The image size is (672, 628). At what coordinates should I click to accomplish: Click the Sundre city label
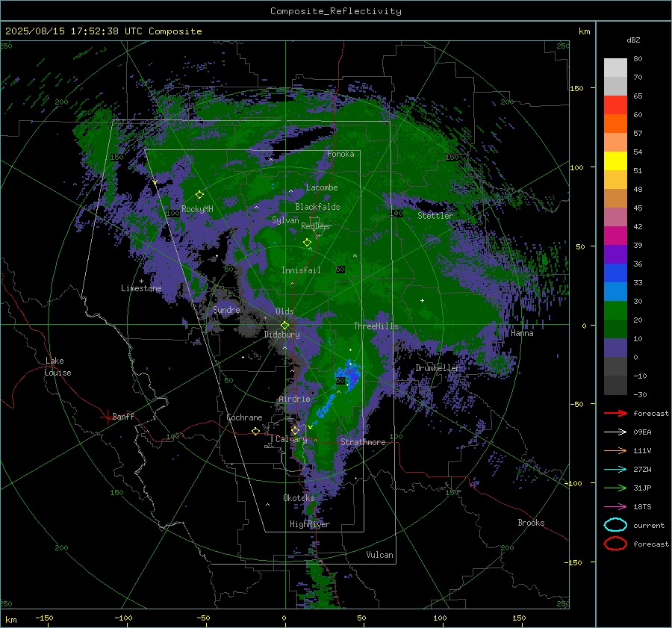click(x=226, y=309)
